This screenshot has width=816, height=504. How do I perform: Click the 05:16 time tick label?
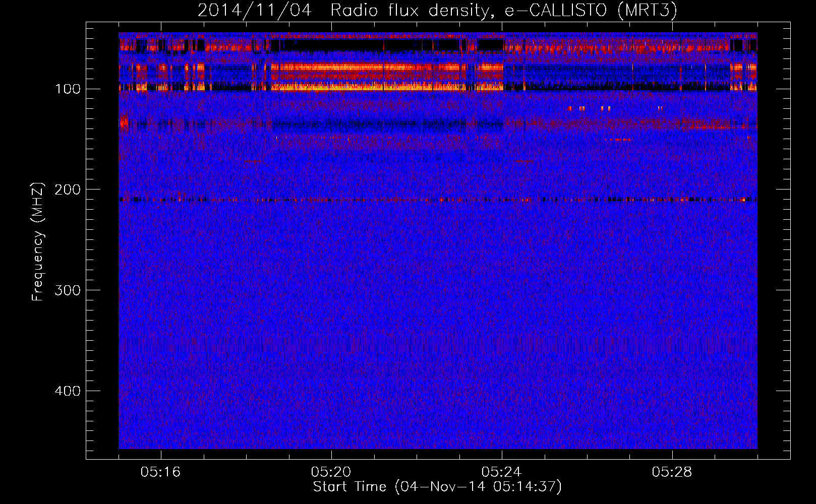pos(160,472)
